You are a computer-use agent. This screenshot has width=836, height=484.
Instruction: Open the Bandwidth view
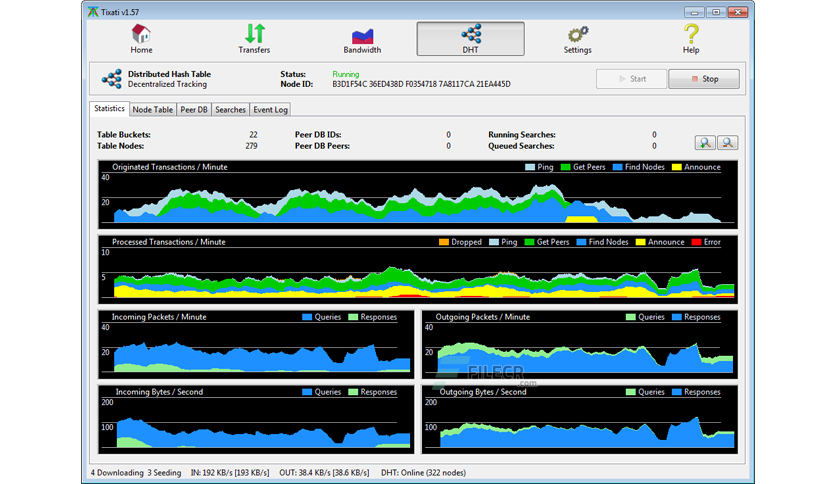pos(362,39)
